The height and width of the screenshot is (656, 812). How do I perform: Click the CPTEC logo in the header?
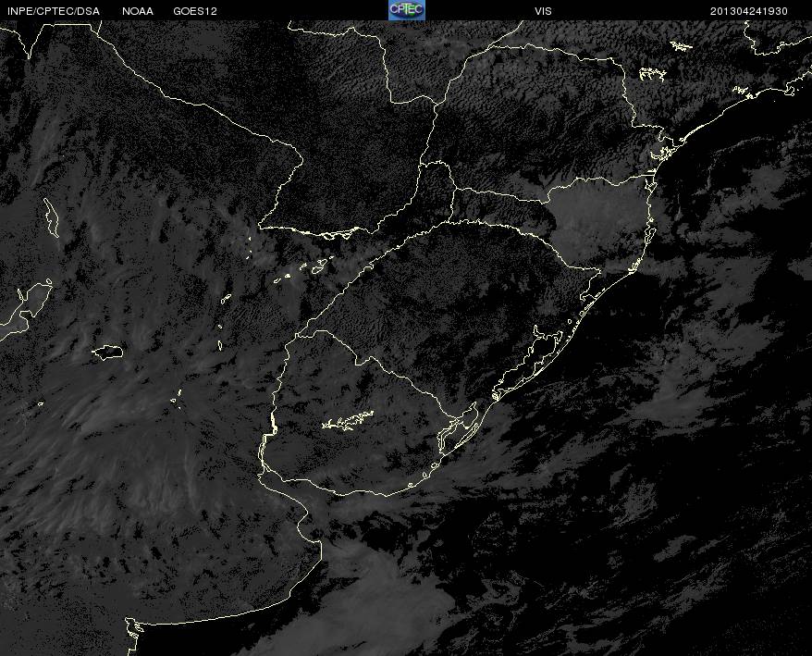pos(407,10)
